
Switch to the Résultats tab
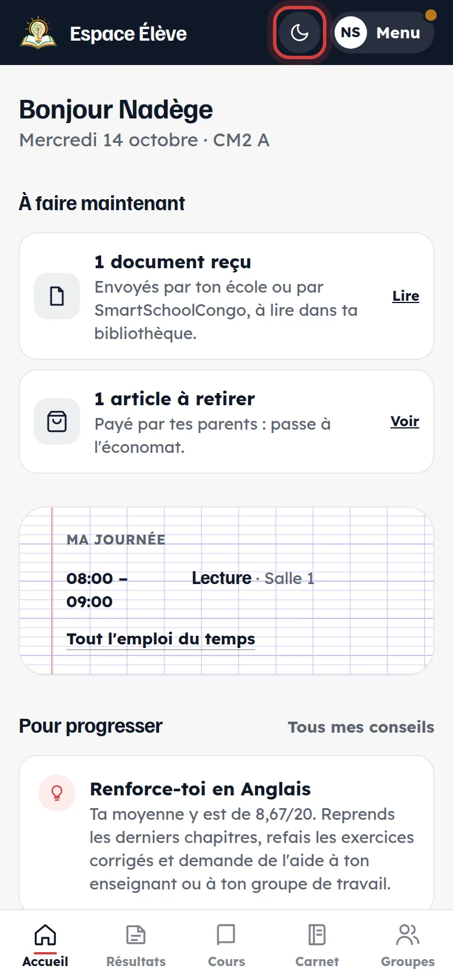tap(136, 945)
